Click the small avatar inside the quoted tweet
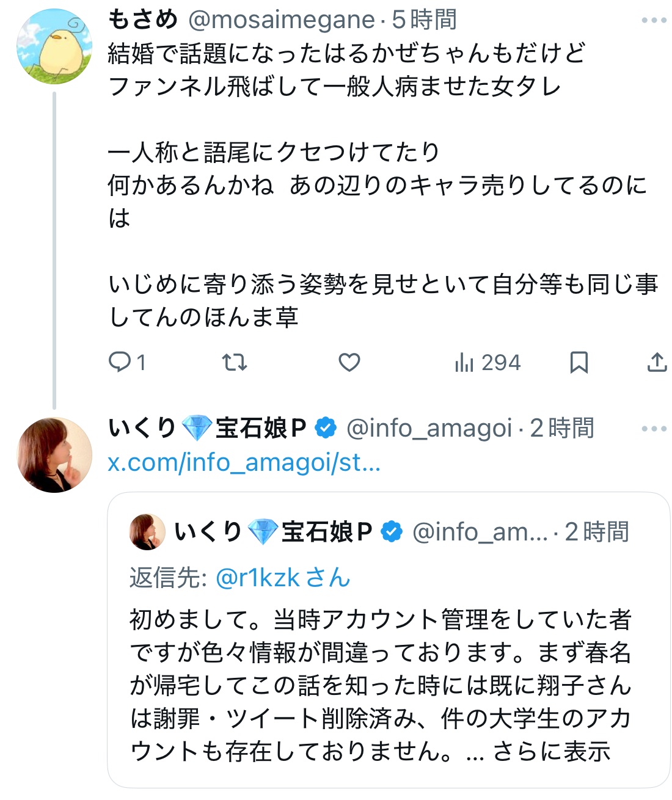This screenshot has width=672, height=800. click(147, 532)
